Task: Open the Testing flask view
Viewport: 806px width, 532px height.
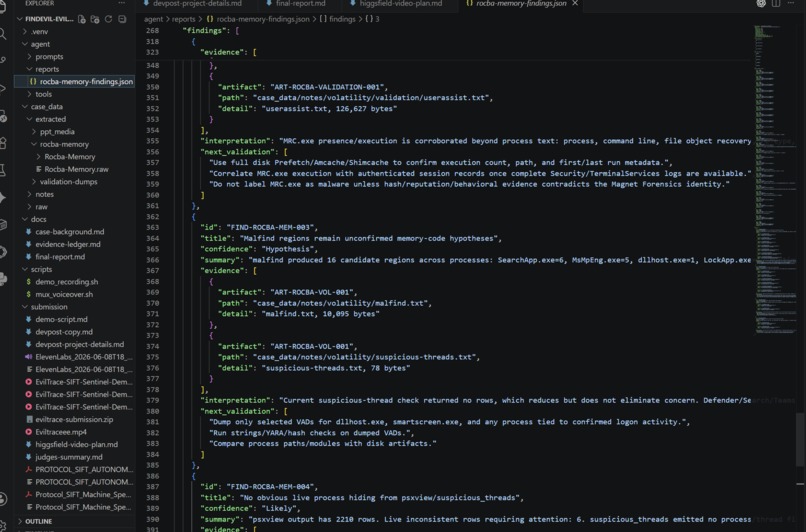Action: (4, 170)
